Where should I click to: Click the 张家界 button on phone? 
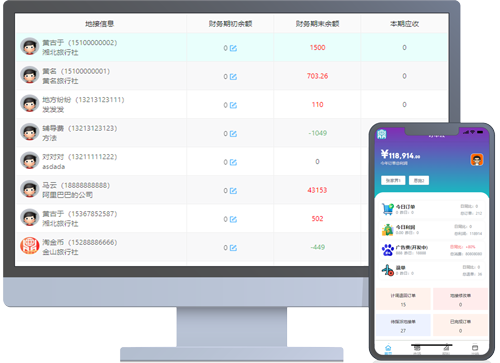[393, 180]
